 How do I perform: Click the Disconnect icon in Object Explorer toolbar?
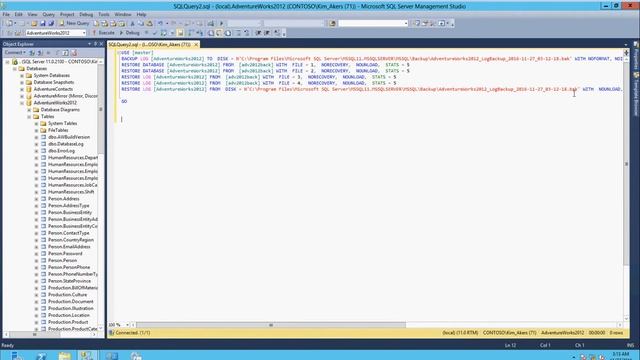(40, 53)
